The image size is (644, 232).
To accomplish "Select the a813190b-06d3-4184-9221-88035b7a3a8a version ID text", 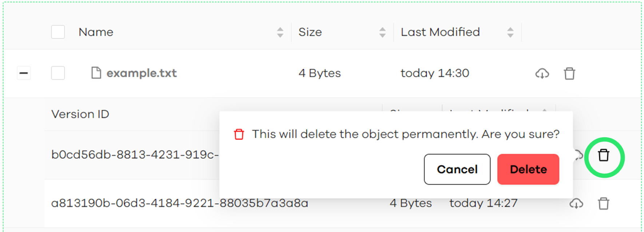I will click(x=179, y=203).
